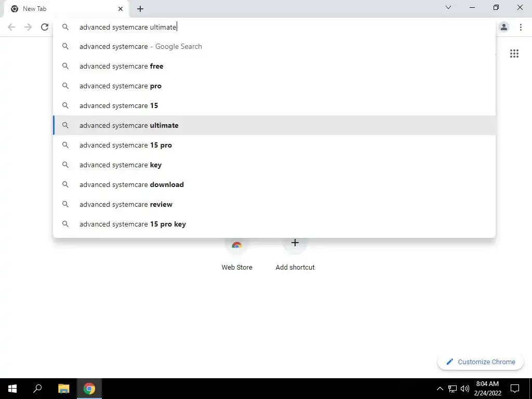
Task: Select suggestion 'advanced systemcare 15'
Action: point(274,105)
